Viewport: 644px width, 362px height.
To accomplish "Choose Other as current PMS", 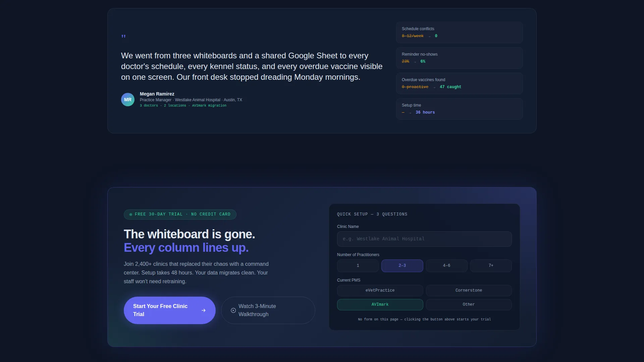I will (469, 305).
